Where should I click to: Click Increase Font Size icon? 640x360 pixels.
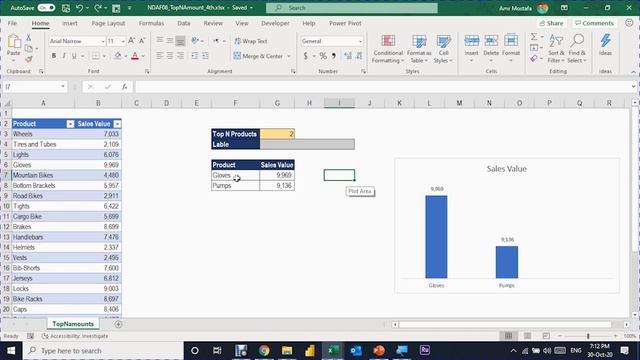click(131, 41)
